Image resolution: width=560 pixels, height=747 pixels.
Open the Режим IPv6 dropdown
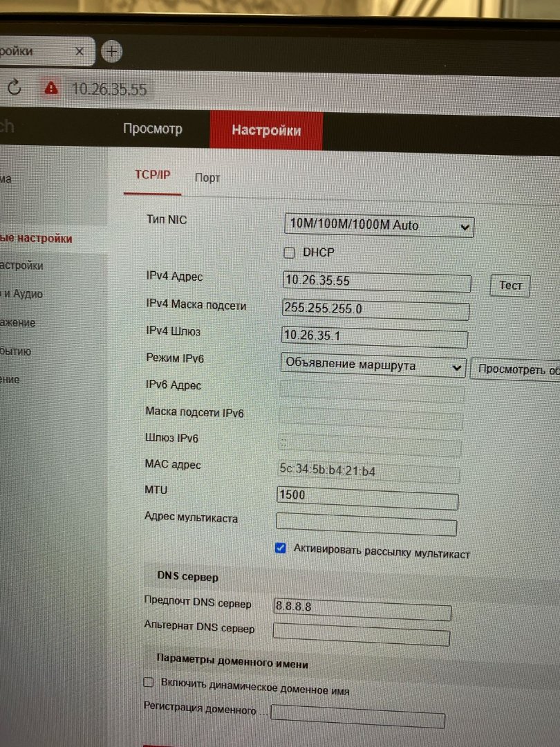coord(373,365)
